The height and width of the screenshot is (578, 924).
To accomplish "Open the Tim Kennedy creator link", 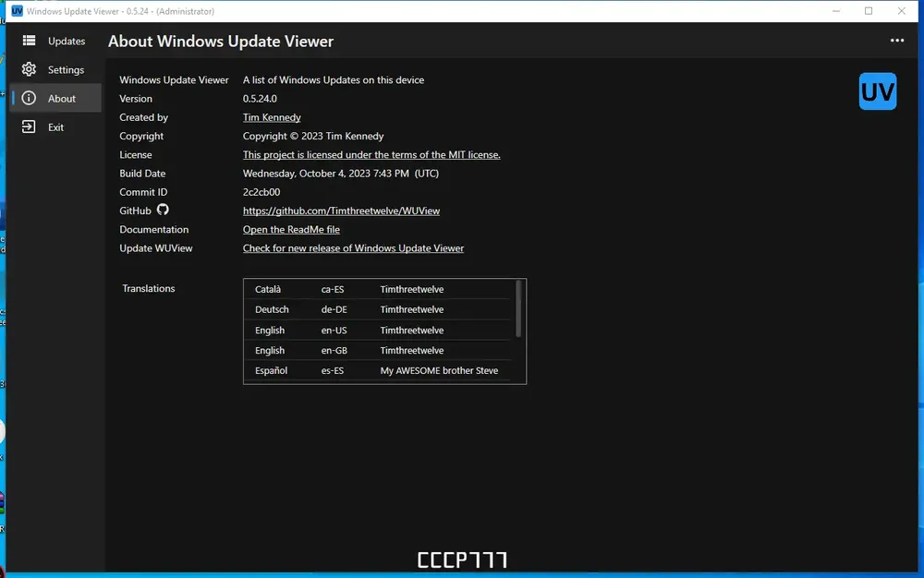I will [272, 117].
